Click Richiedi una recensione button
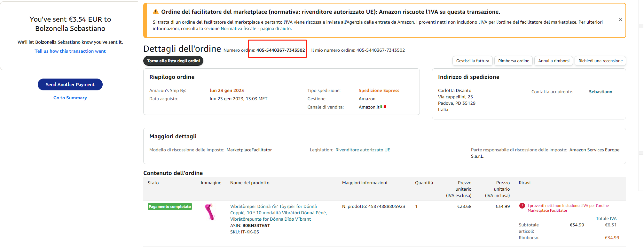Viewport: 644px width, 251px height. (600, 61)
